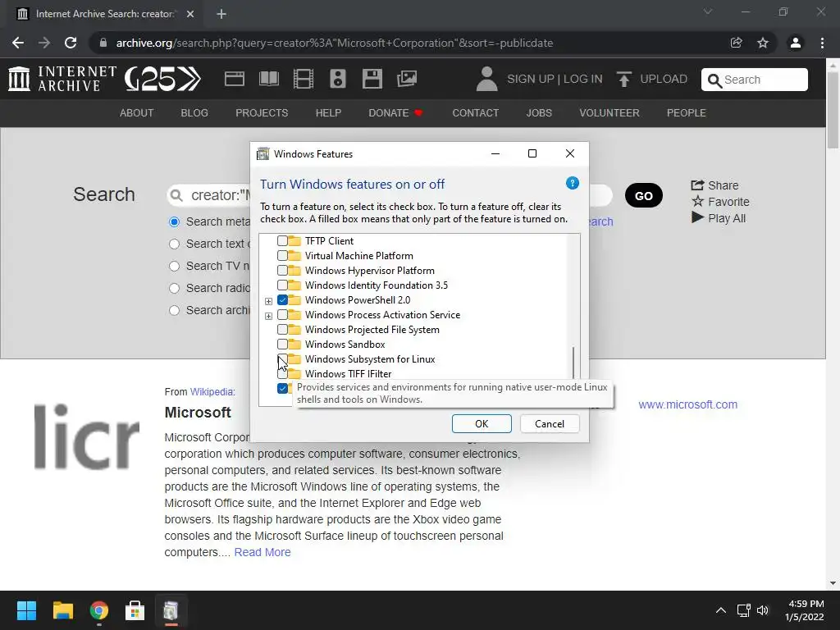Open the www.microsoft.com link
This screenshot has width=840, height=630.
688,404
